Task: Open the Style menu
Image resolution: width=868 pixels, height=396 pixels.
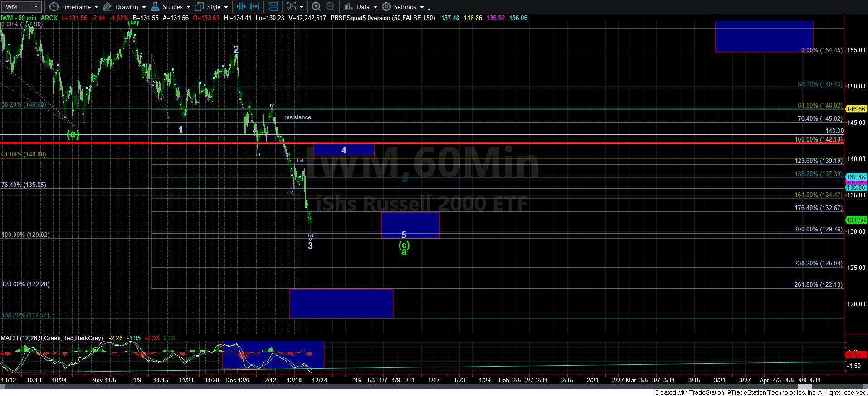Action: click(211, 7)
